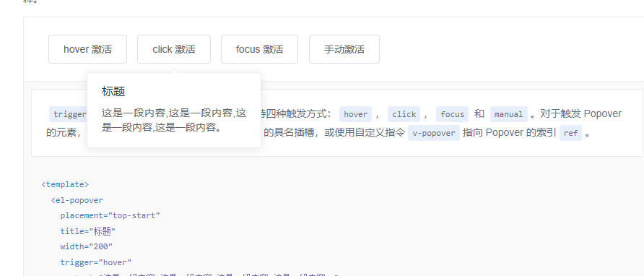Click the '<template>' code line

point(65,184)
